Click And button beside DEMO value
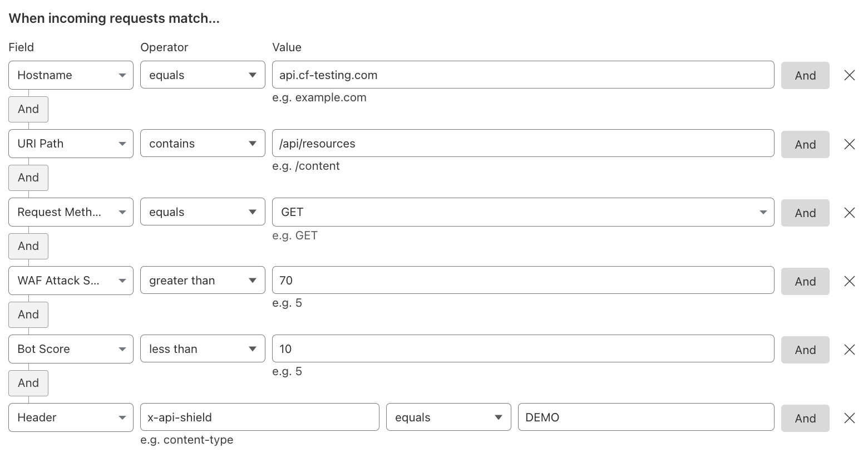This screenshot has height=452, width=868. tap(805, 419)
